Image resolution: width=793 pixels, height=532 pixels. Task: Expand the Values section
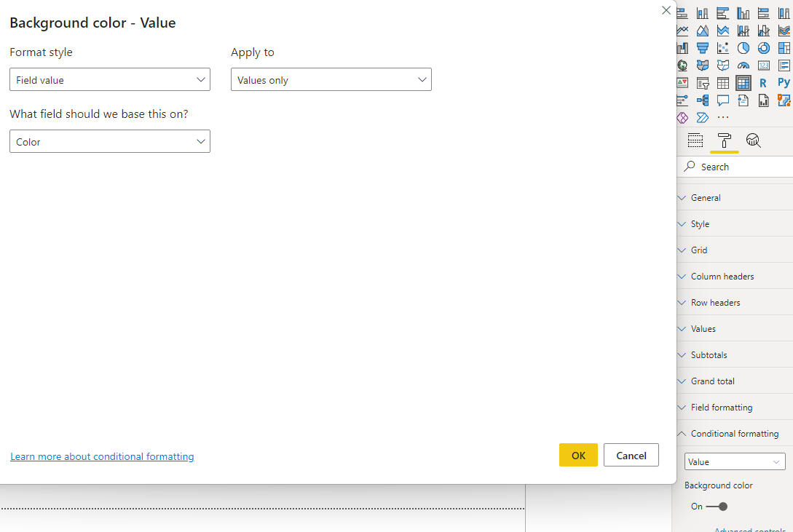735,329
